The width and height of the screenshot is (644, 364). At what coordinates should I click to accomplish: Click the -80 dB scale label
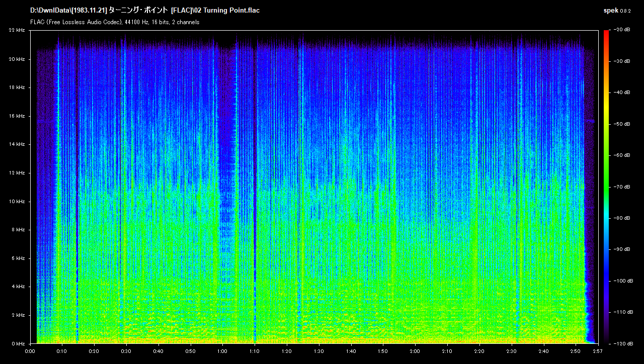(x=622, y=218)
